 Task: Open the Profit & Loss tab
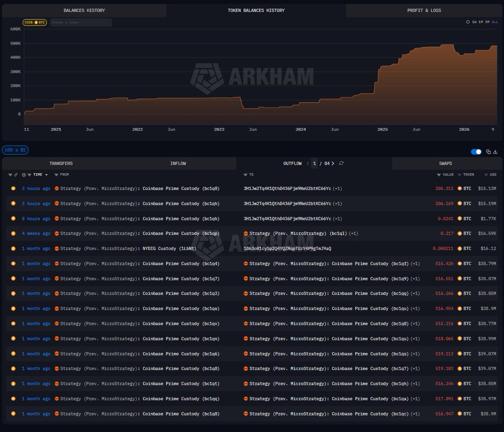click(424, 11)
